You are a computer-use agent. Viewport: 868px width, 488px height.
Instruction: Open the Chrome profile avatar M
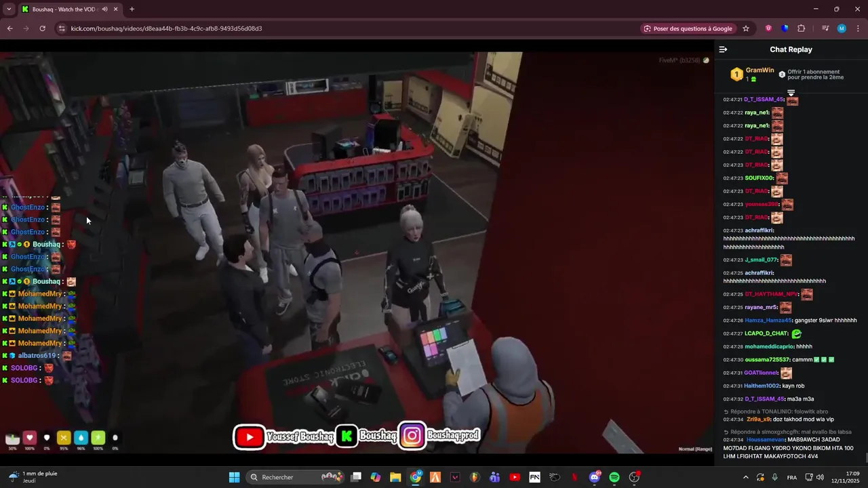842,28
